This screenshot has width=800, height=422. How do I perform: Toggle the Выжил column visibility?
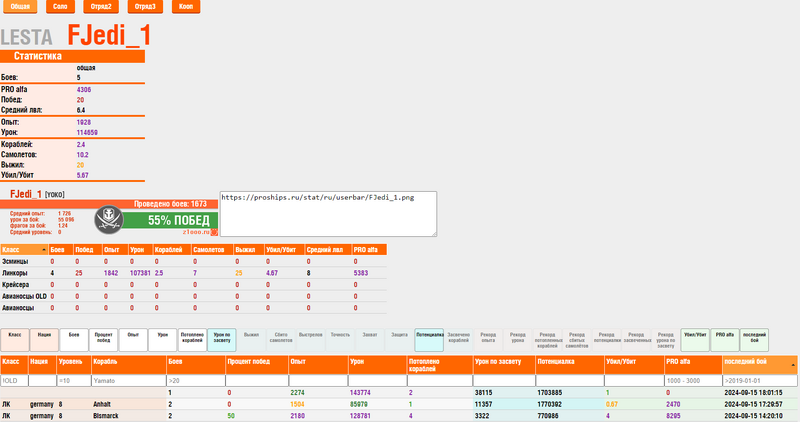(251, 335)
